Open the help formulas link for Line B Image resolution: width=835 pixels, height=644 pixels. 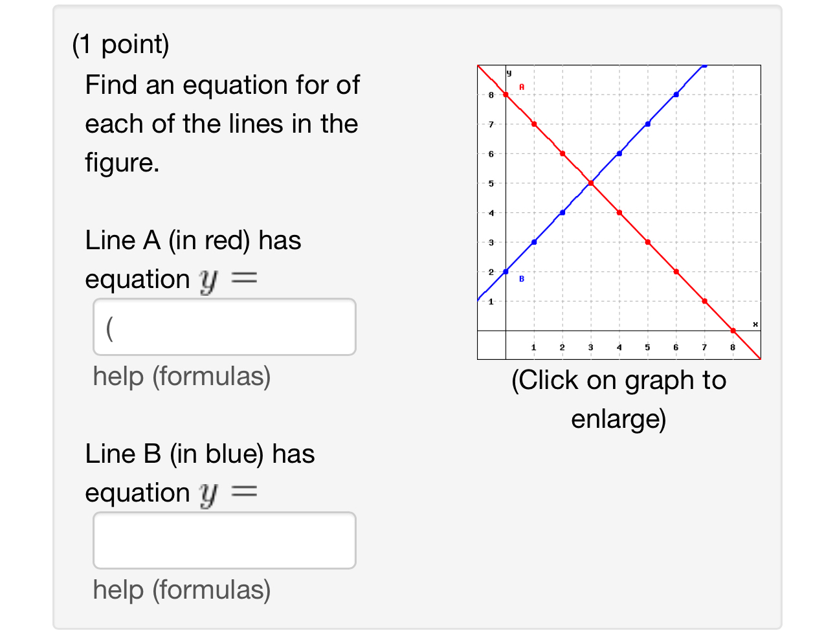click(182, 590)
